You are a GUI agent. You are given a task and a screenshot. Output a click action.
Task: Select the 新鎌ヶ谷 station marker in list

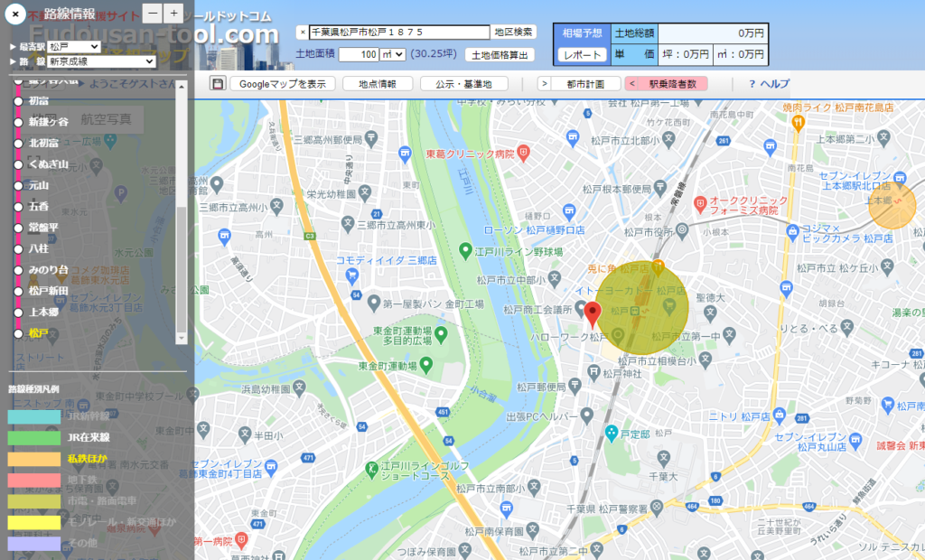pos(18,122)
